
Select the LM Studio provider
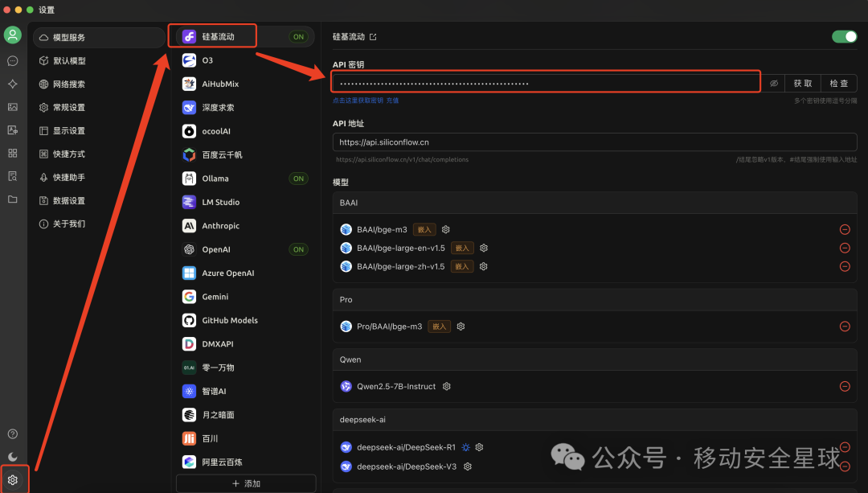tap(245, 202)
